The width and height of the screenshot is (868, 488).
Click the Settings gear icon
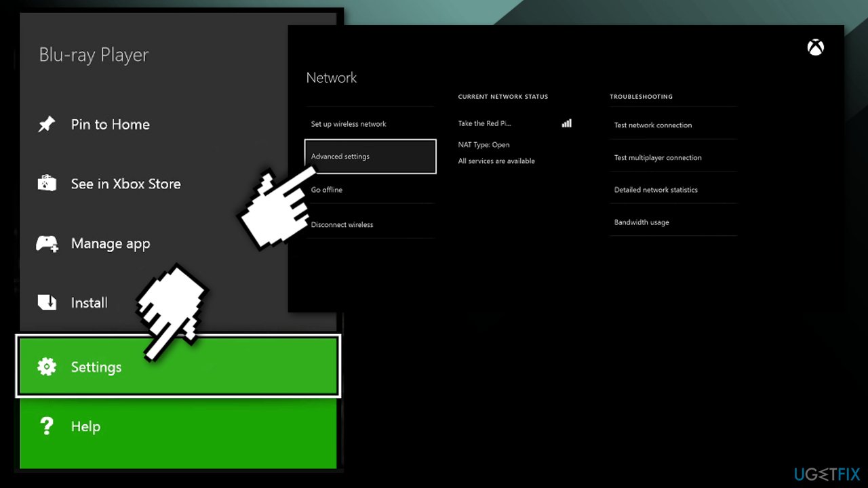coord(46,366)
